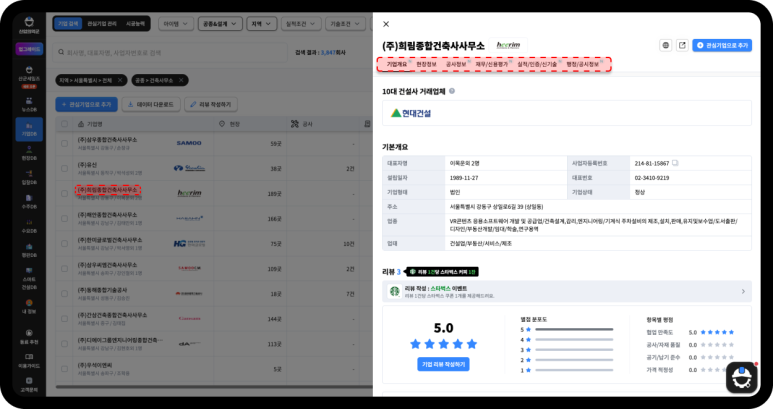
Task: Open 이용가이드 in the left sidebar
Action: coord(29,361)
